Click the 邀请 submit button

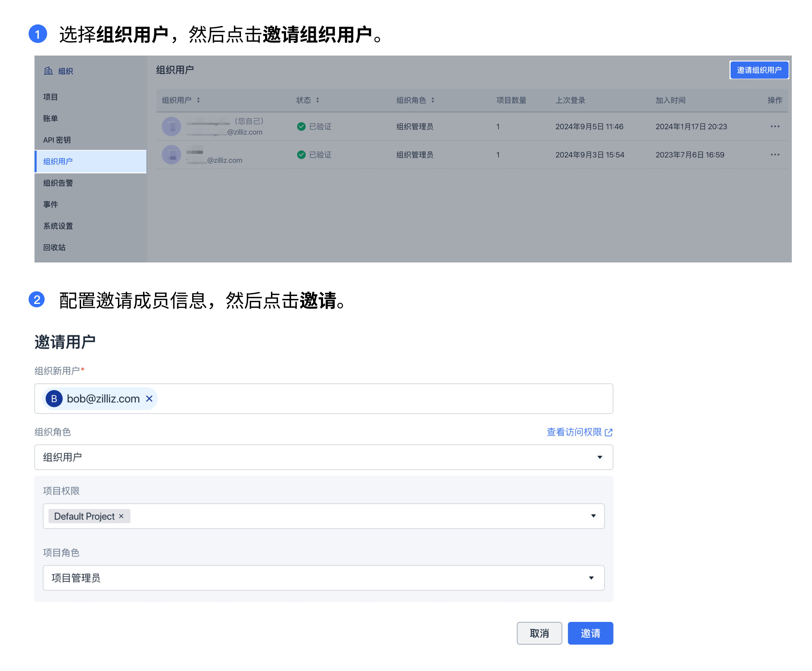point(590,633)
